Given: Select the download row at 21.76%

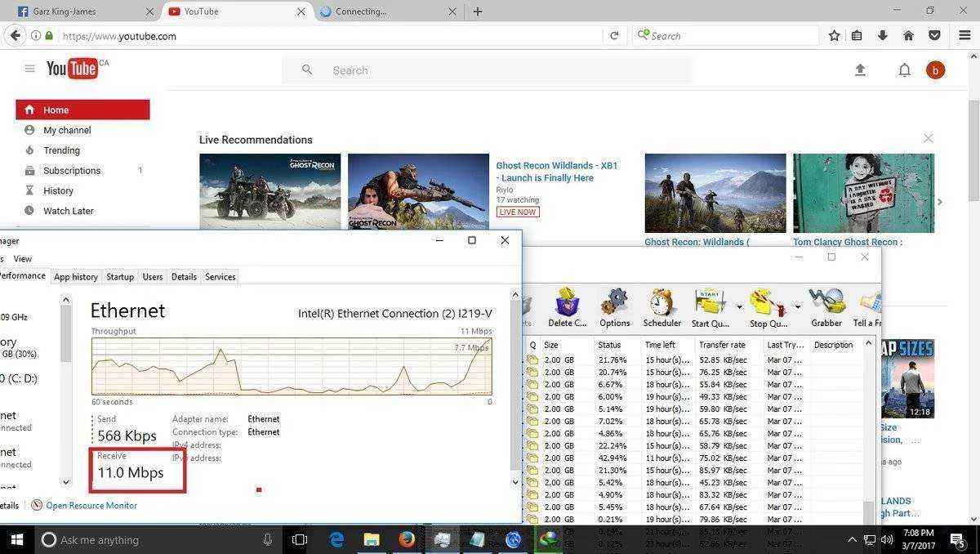Looking at the screenshot, I should click(694, 360).
